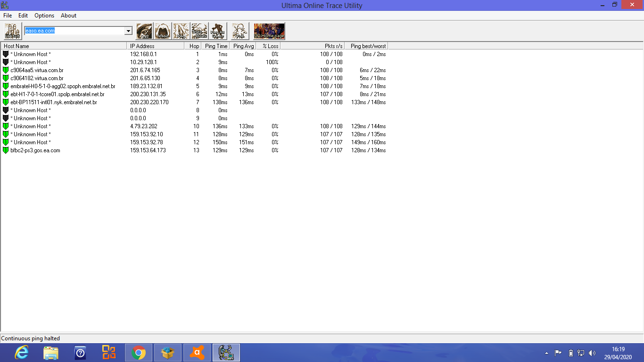Screen dimensions: 644x362
Task: Click the Link test toolbar icon
Action: pyautogui.click(x=13, y=31)
